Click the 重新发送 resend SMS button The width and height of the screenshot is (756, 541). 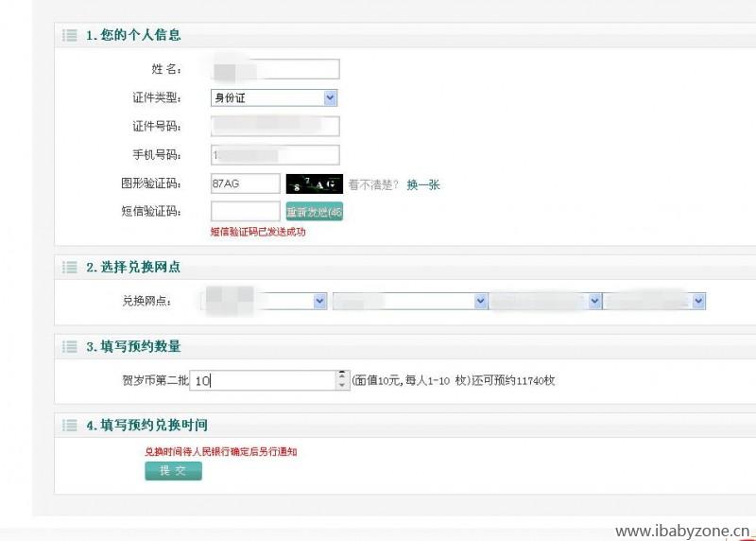314,212
